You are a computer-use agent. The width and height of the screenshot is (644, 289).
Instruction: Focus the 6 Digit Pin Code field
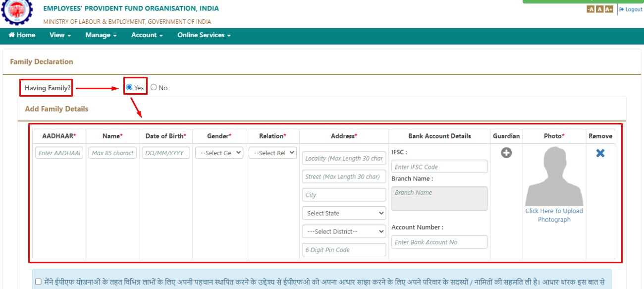click(344, 250)
